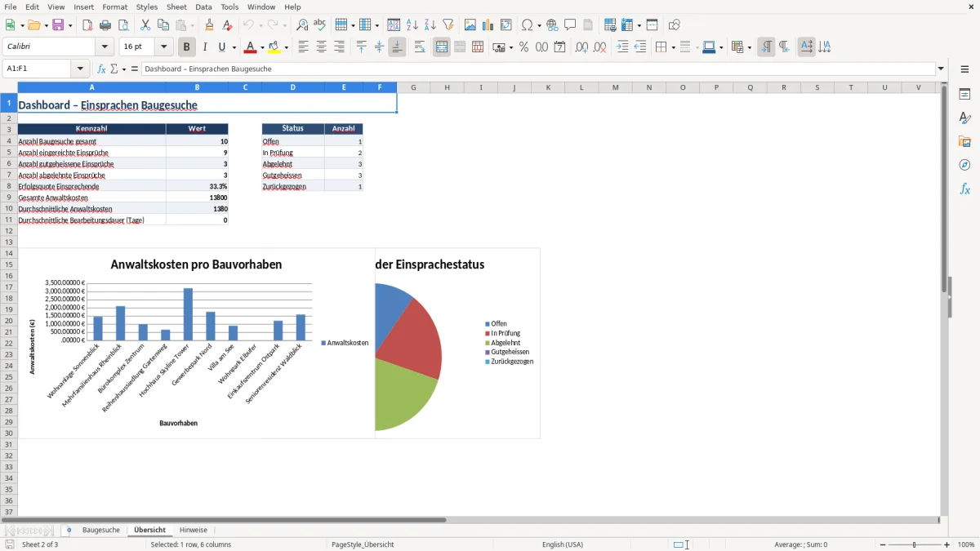Select column header G

413,87
